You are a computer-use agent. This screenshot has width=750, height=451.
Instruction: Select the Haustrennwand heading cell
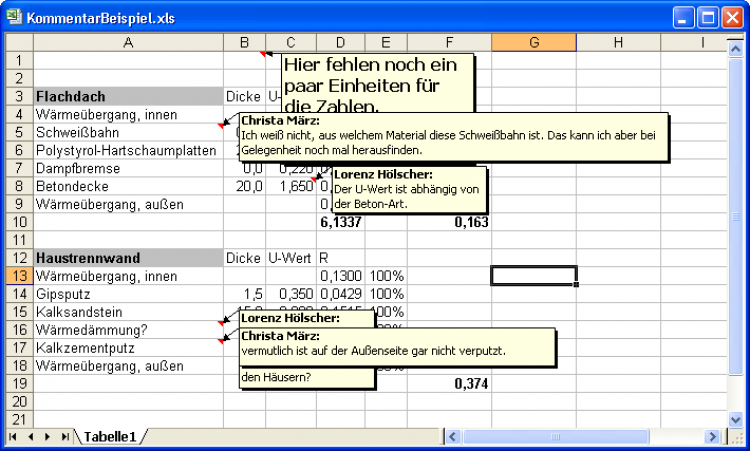click(128, 258)
